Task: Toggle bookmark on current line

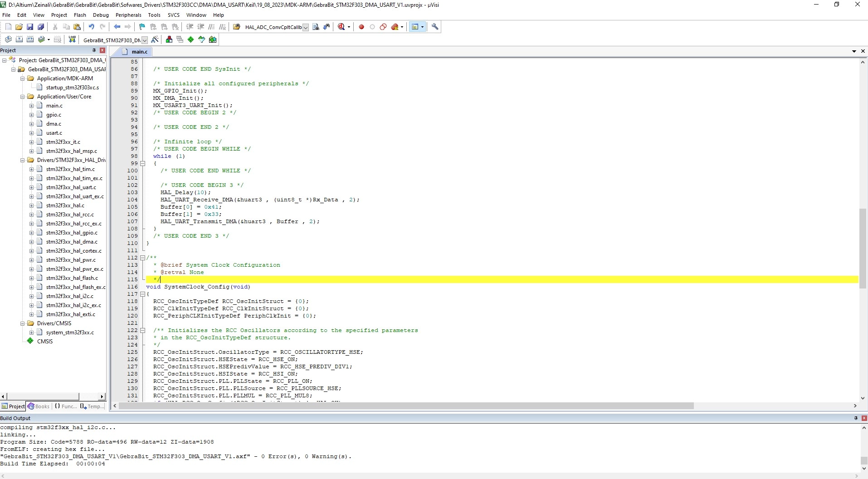Action: (142, 27)
